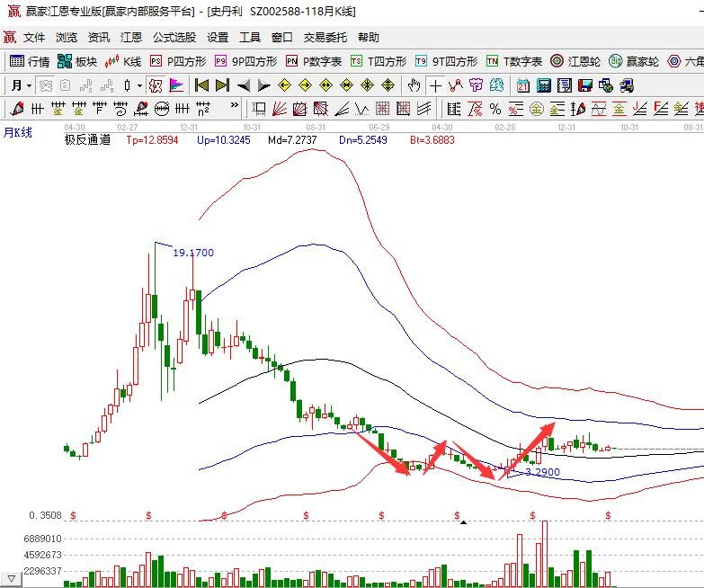Screen dimensions: 704x588
Task: Open the P数字表 tool
Action: 314,61
